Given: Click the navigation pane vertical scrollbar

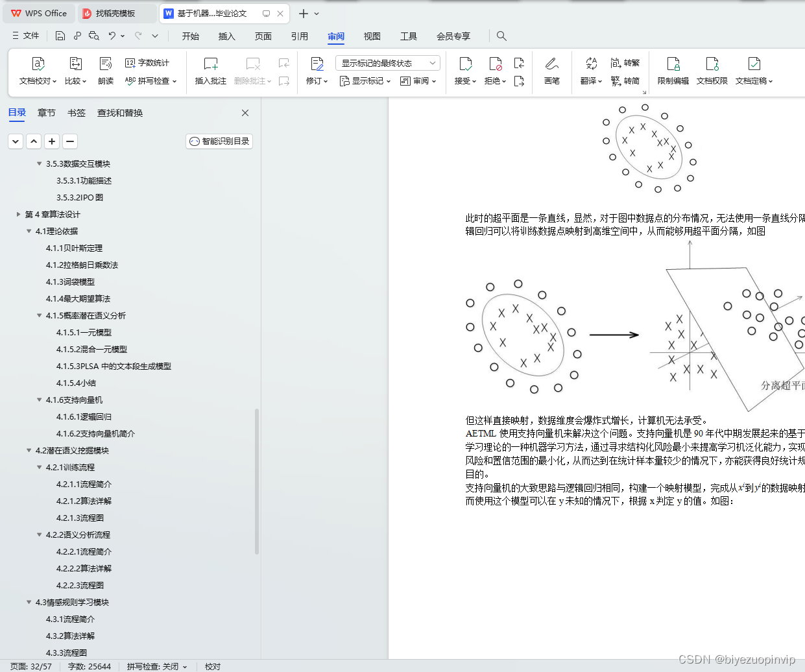Looking at the screenshot, I should (x=257, y=481).
